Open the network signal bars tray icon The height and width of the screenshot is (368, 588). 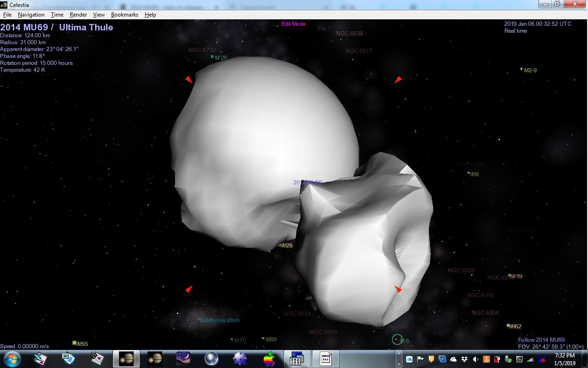coord(531,359)
